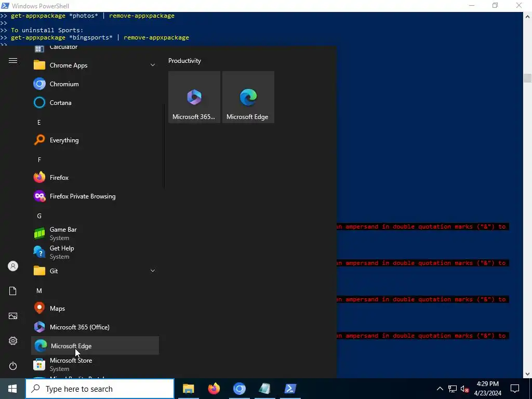Open the notepad-like app on taskbar

[x=264, y=389]
